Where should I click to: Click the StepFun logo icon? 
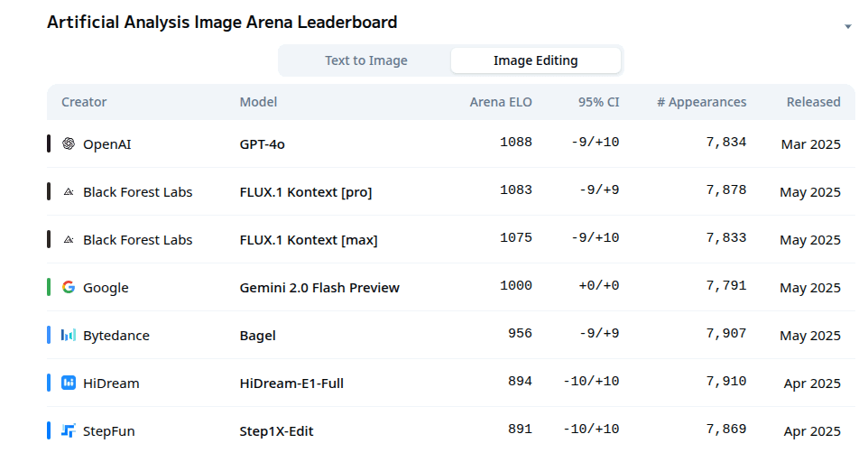click(x=69, y=430)
